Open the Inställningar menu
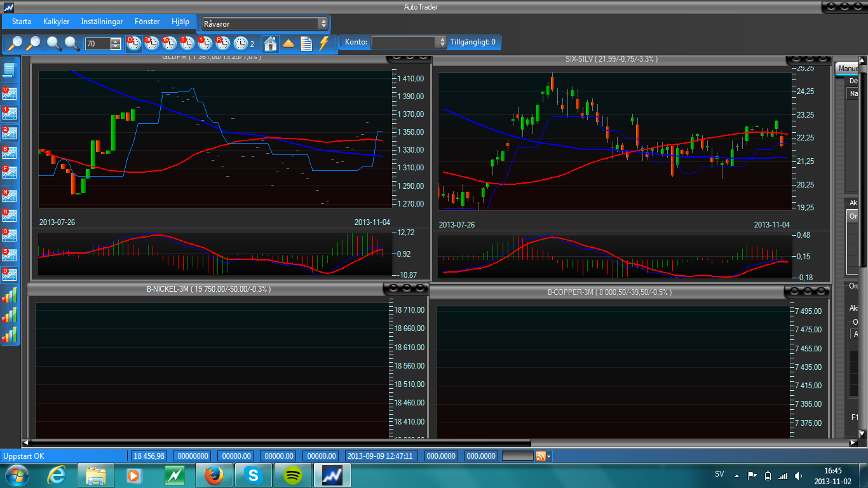 102,22
